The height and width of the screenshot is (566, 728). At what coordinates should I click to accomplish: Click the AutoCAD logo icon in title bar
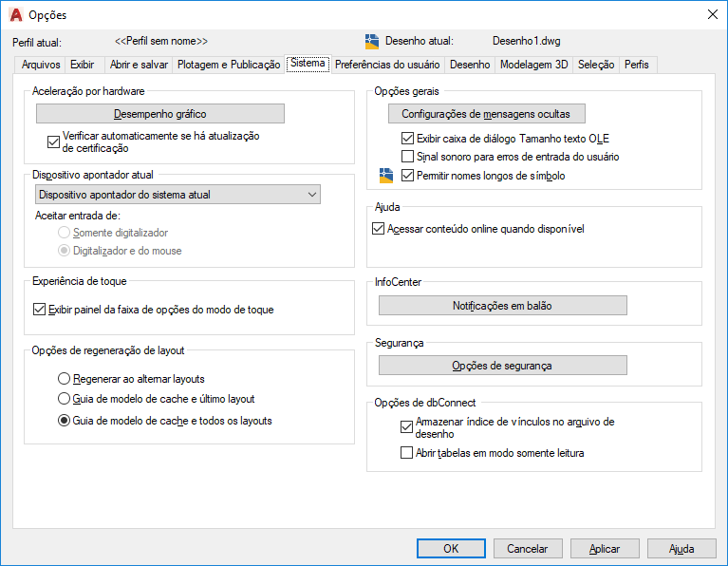tap(16, 15)
